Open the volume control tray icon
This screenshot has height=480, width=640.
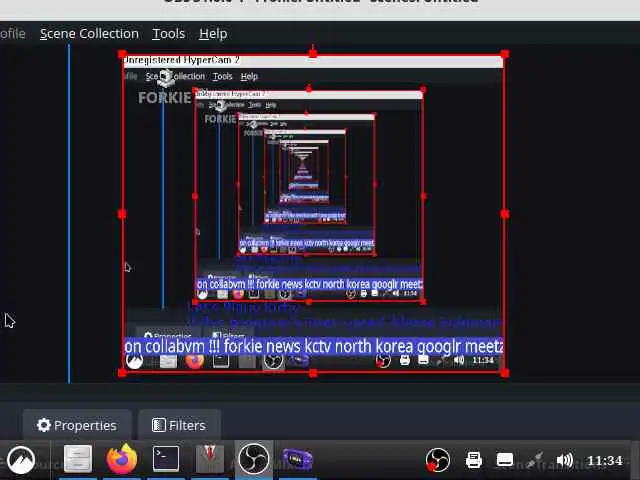click(564, 460)
